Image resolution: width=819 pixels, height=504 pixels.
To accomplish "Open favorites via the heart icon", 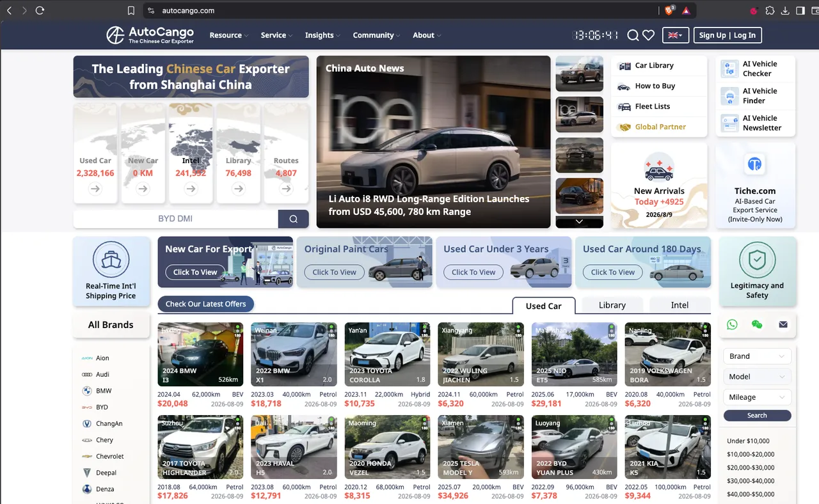I will point(648,35).
